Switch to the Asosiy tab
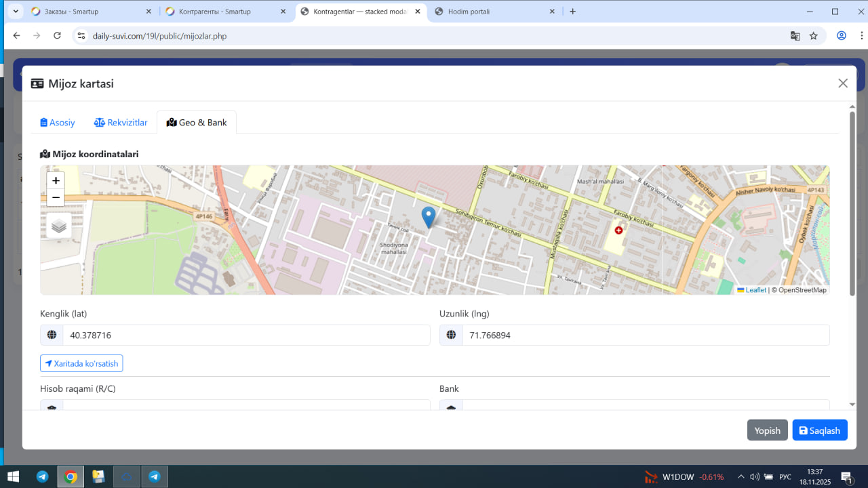 58,123
